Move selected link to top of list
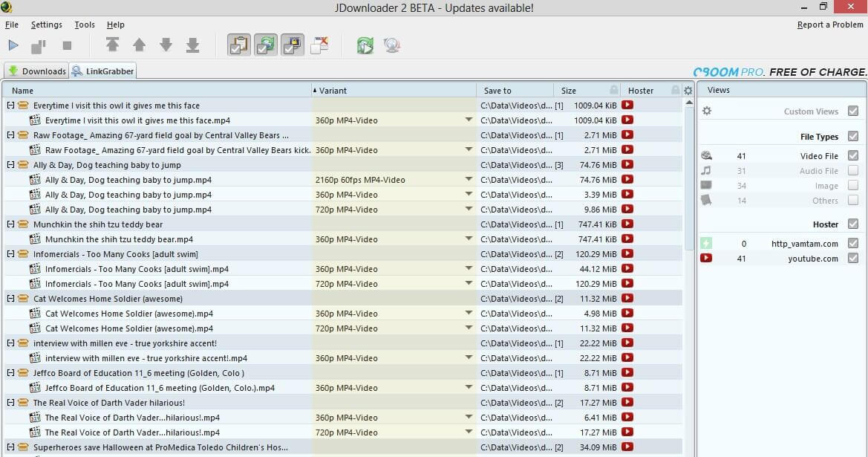868x457 pixels. click(112, 45)
